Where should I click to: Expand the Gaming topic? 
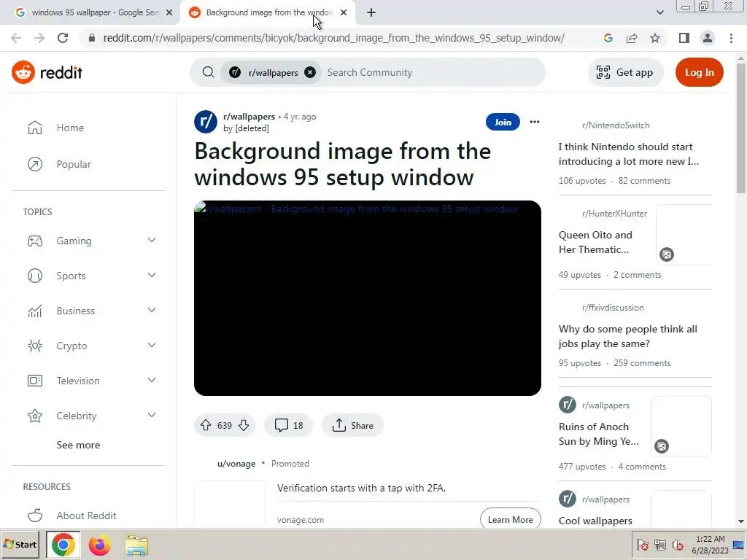click(x=152, y=241)
